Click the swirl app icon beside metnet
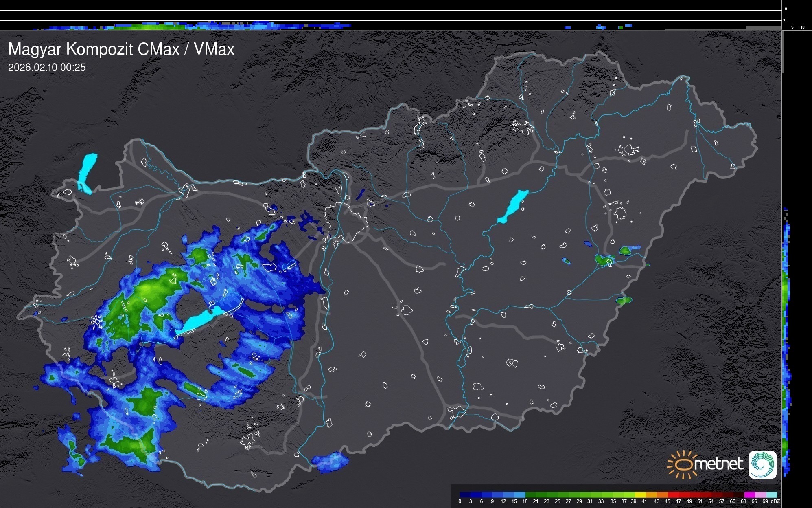Viewport: 812px width, 508px height. tap(762, 464)
